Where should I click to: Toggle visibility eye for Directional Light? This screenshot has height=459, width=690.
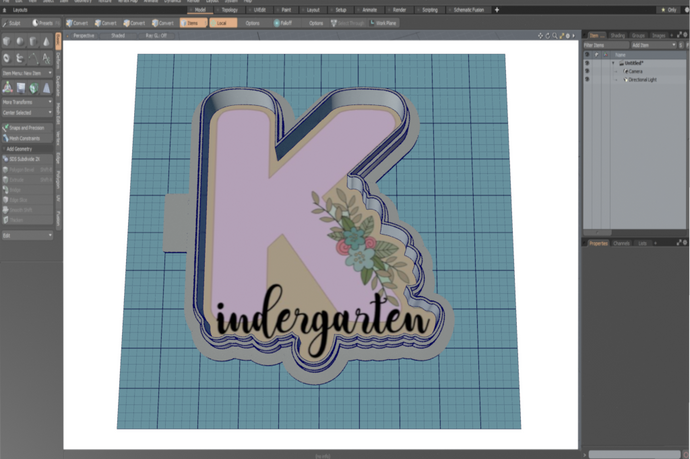tap(587, 79)
